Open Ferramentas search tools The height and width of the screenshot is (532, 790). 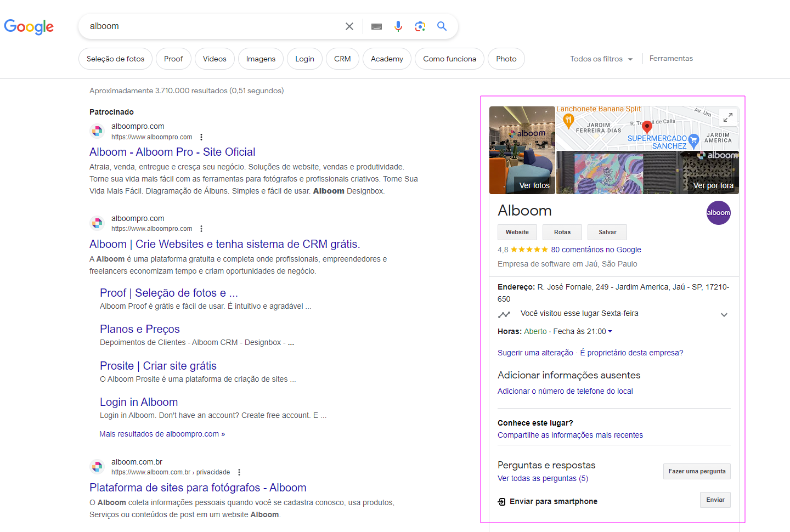671,58
